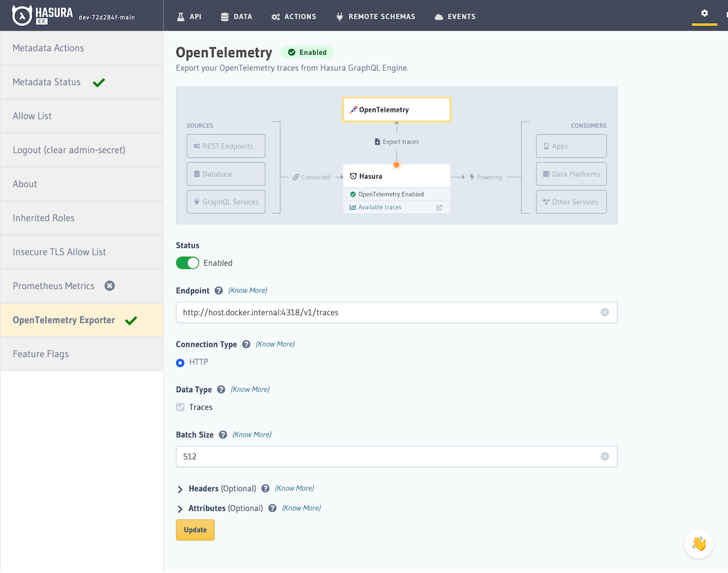Viewport: 728px width, 573px height.
Task: Click Know More link beside Connection Type
Action: [x=275, y=344]
